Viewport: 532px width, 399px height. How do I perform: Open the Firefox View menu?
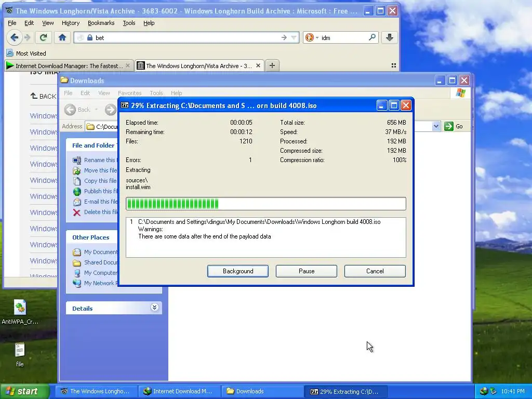coord(48,23)
